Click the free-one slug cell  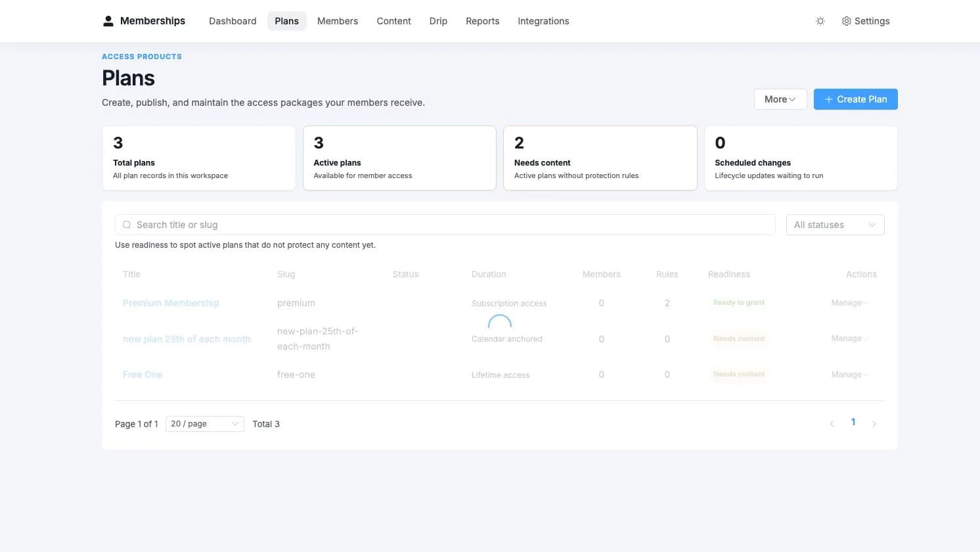click(296, 375)
